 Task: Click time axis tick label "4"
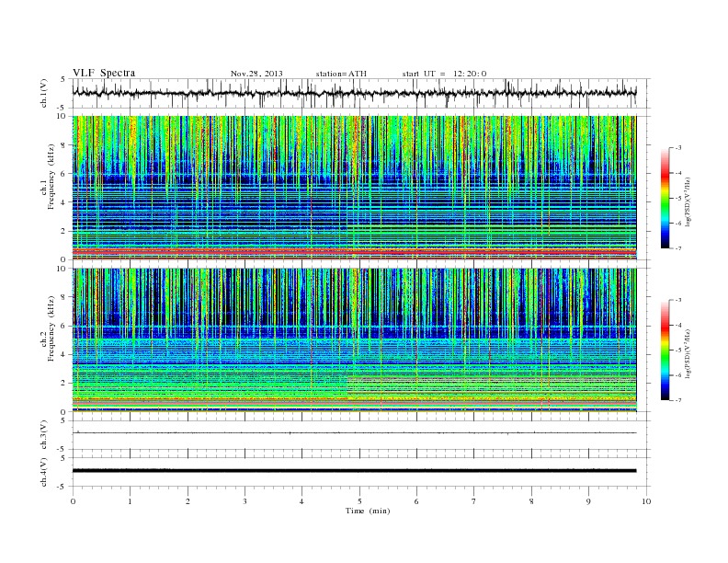[x=301, y=501]
